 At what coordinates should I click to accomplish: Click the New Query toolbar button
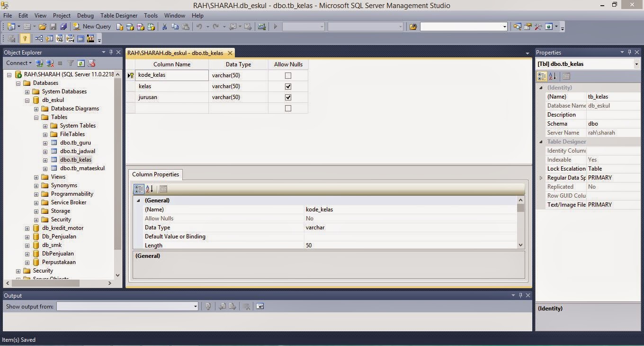pyautogui.click(x=92, y=27)
